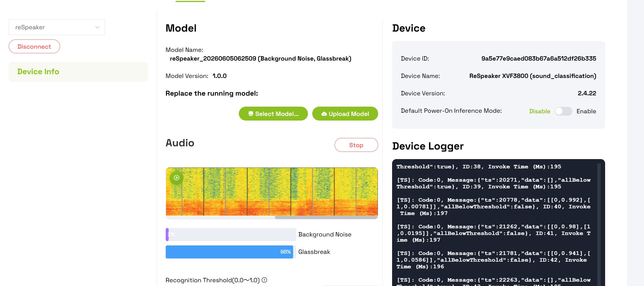
Task: Click the Background Noise confidence bar
Action: click(x=231, y=234)
